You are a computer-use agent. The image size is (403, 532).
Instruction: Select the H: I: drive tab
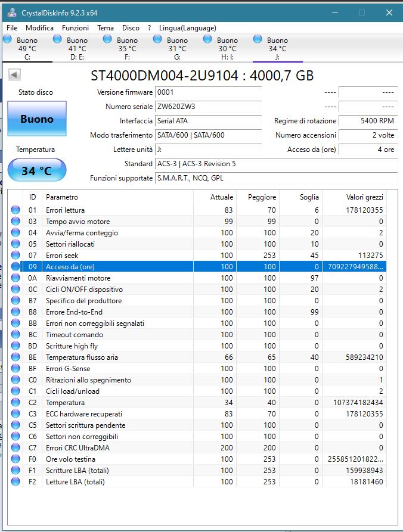[227, 48]
